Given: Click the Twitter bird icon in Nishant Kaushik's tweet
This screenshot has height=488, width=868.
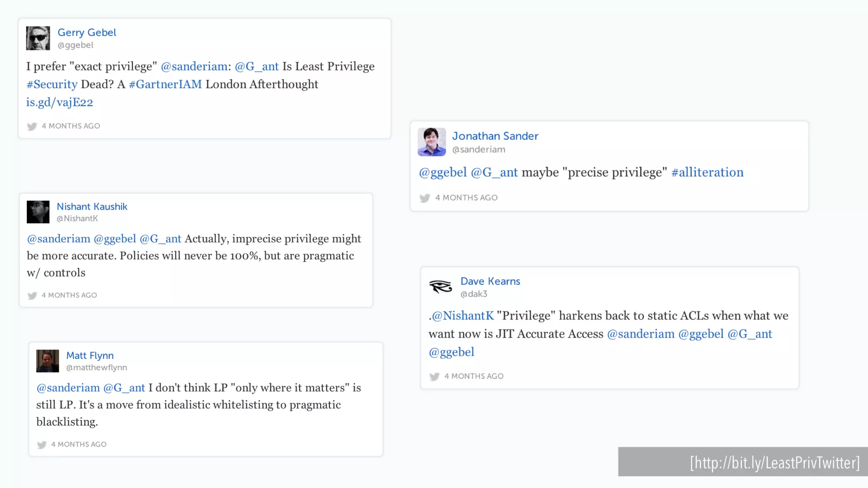Looking at the screenshot, I should tap(32, 295).
